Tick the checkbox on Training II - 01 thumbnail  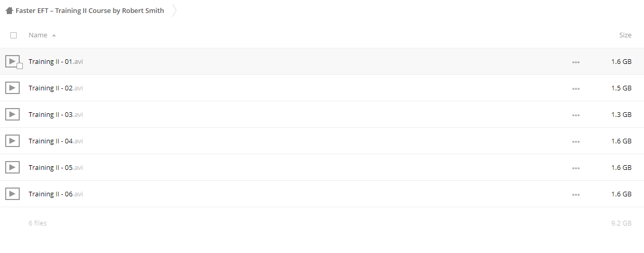pyautogui.click(x=20, y=66)
